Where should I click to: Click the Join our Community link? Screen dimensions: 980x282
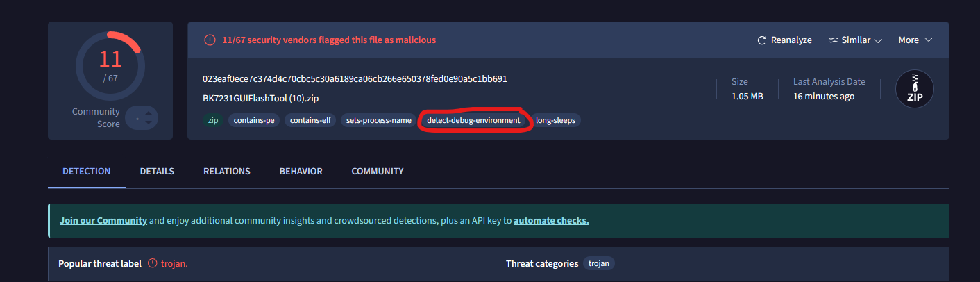pyautogui.click(x=103, y=221)
